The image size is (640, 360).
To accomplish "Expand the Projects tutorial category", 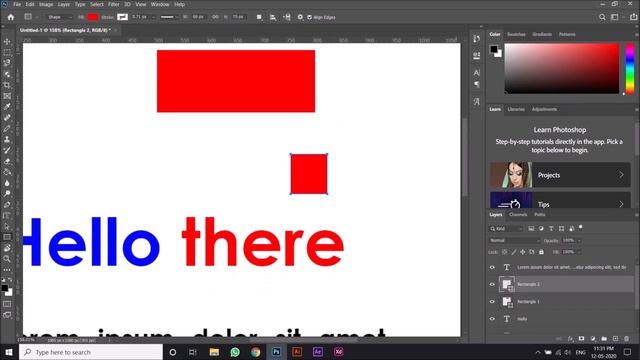I will click(x=560, y=175).
